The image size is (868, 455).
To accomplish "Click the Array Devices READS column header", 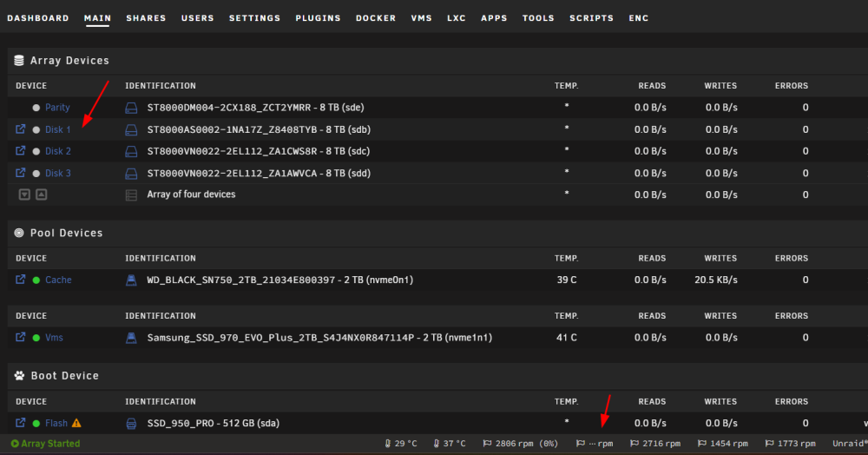I will (652, 86).
